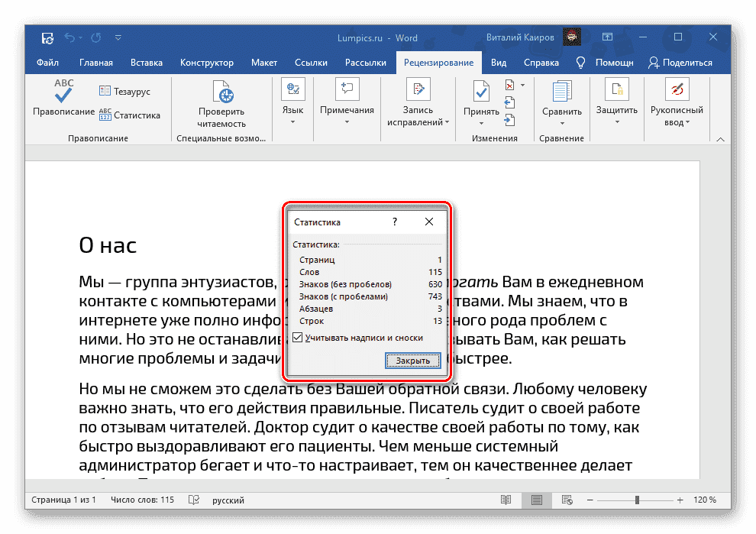Click the Save icon in title bar
The width and height of the screenshot is (756, 534).
click(47, 37)
